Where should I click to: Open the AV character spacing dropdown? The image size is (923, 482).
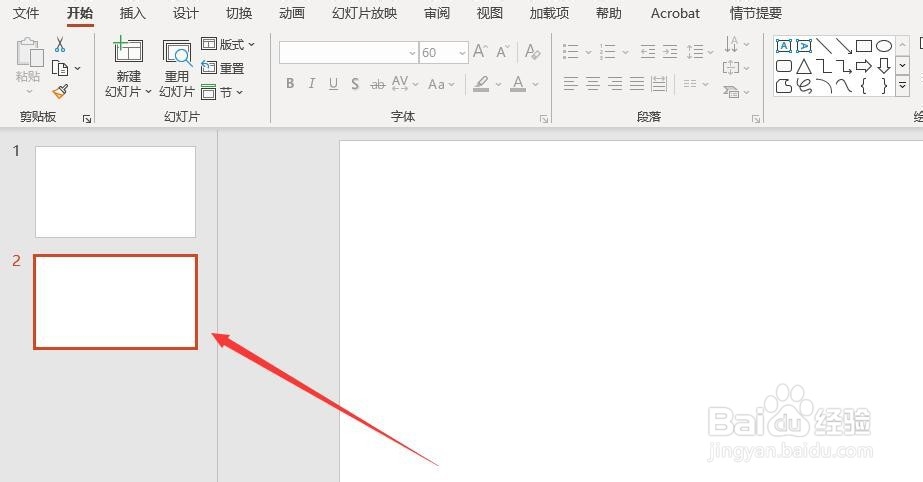click(405, 84)
